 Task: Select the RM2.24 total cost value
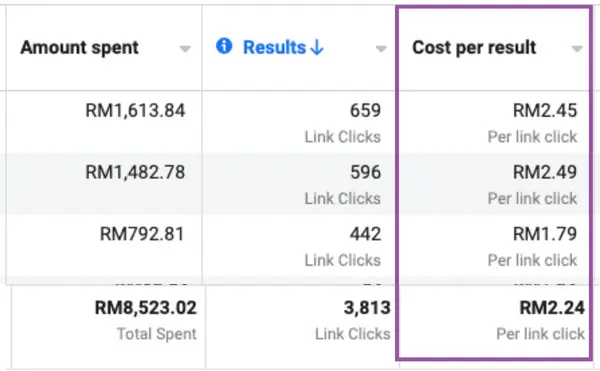pos(552,308)
